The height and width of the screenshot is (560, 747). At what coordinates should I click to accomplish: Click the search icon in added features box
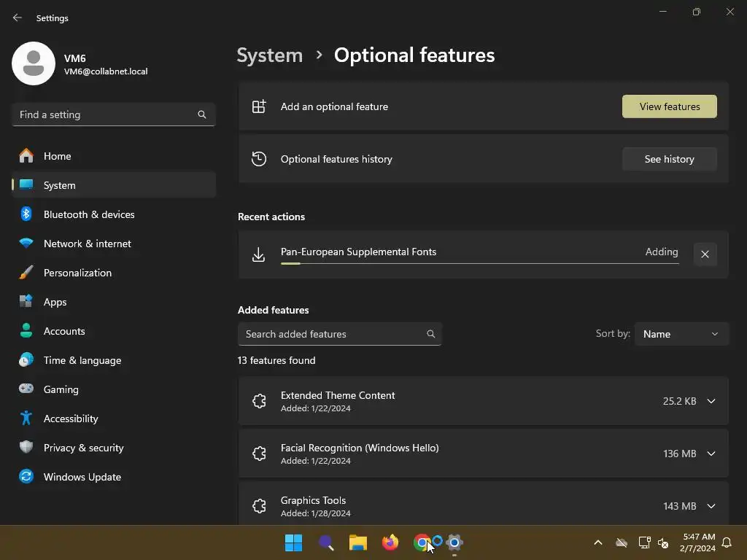(430, 334)
